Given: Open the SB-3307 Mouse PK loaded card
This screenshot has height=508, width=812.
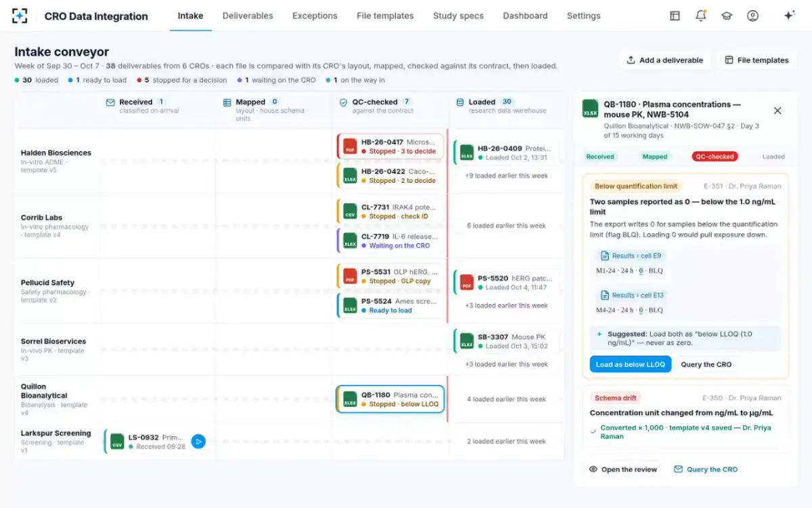Looking at the screenshot, I should [507, 341].
